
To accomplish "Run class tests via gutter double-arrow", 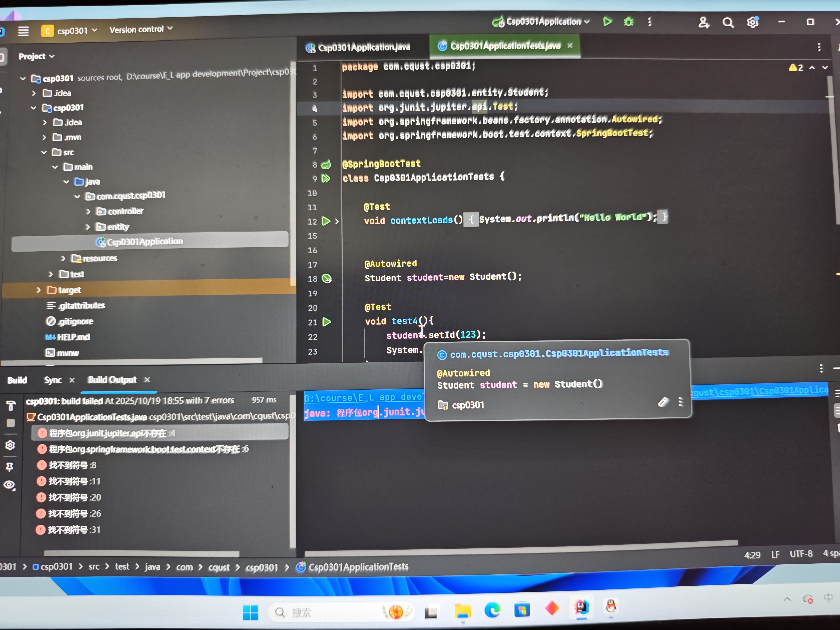I will pyautogui.click(x=326, y=178).
